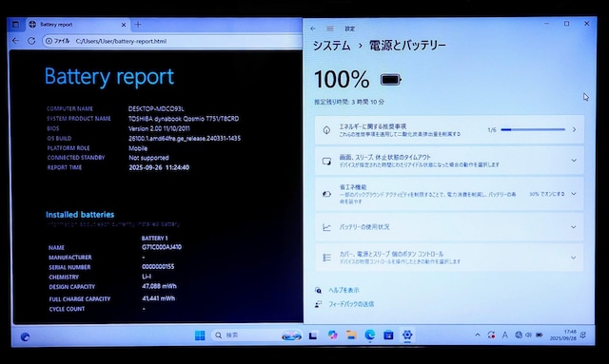
Task: Show hidden system tray icons
Action: [478, 335]
